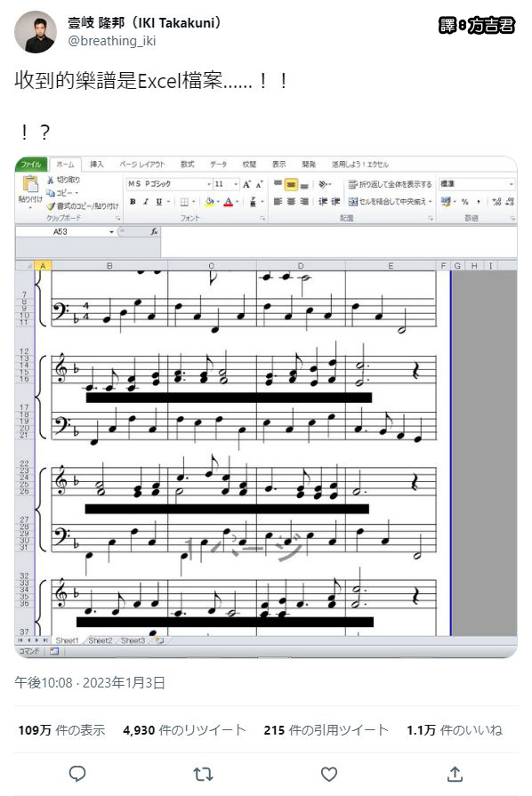Image resolution: width=532 pixels, height=796 pixels.
Task: Open the View (表示) tab
Action: pos(278,164)
